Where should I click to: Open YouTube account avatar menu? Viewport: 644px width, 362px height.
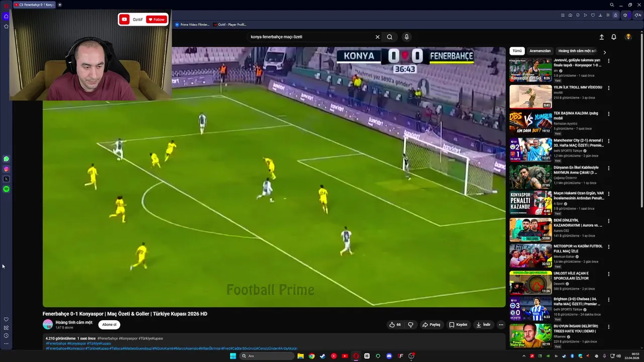[x=628, y=37]
